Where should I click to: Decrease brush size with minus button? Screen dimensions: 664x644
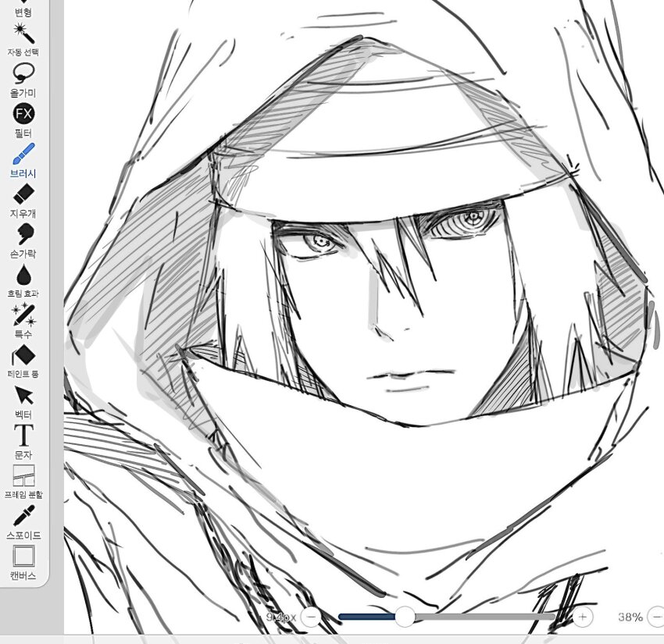click(311, 617)
